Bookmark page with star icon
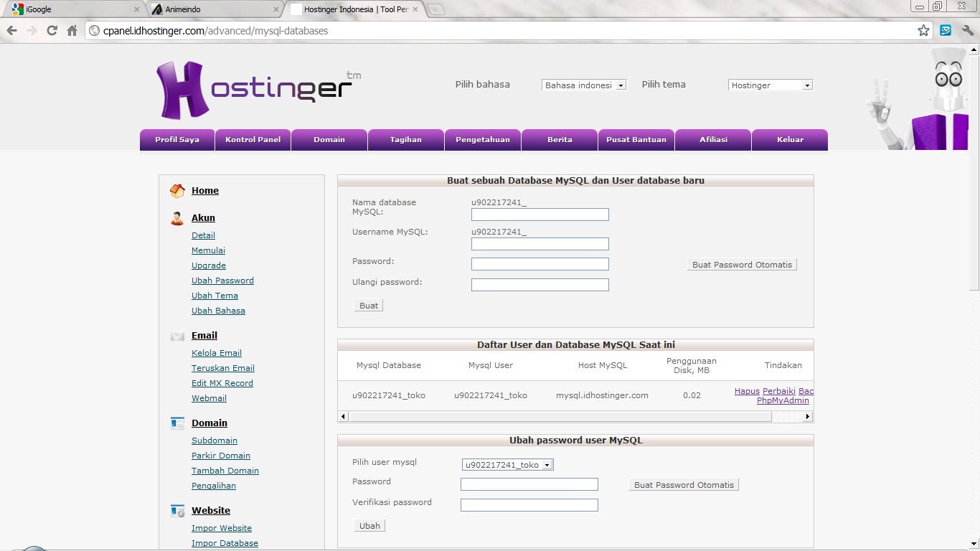 pos(923,31)
